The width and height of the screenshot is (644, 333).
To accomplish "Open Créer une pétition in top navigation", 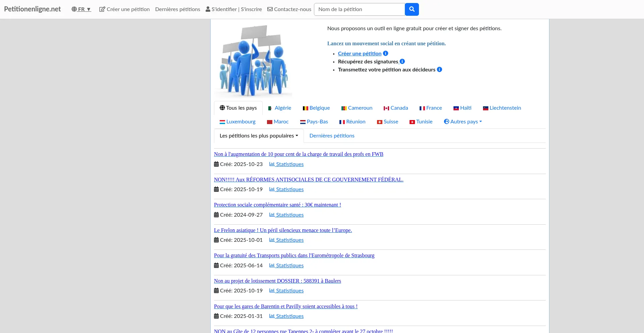I will click(124, 9).
